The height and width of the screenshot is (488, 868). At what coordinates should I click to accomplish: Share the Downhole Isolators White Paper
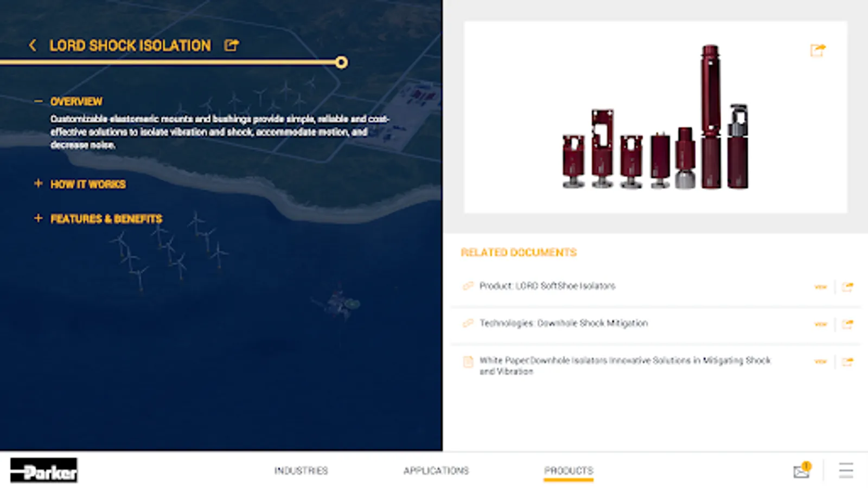coord(847,362)
